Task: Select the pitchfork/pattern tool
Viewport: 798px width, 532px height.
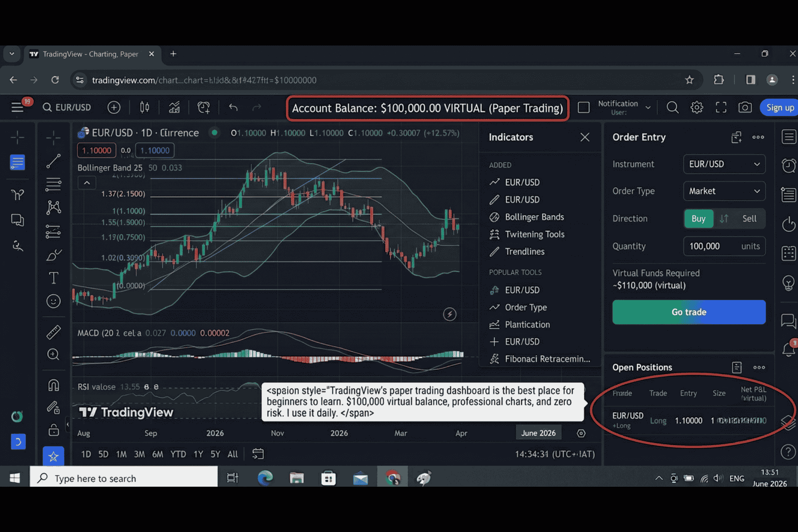Action: coord(53,207)
